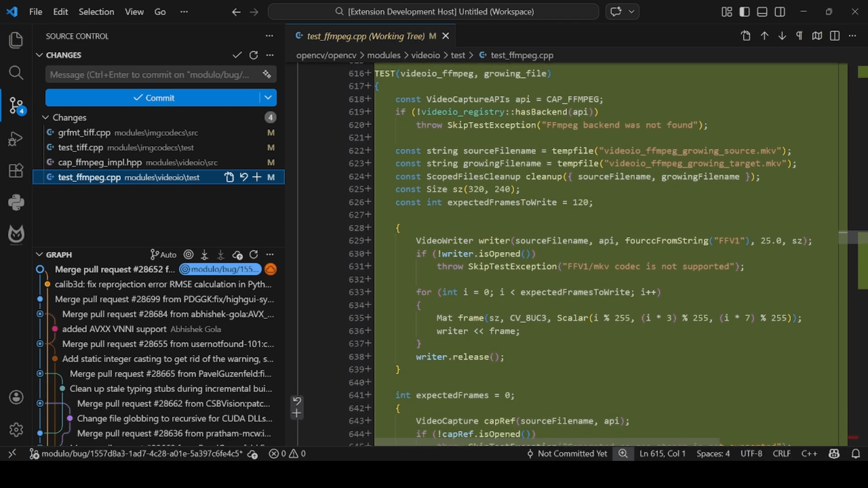Open the Extensions view
Viewport: 868px width, 488px height.
[x=16, y=170]
